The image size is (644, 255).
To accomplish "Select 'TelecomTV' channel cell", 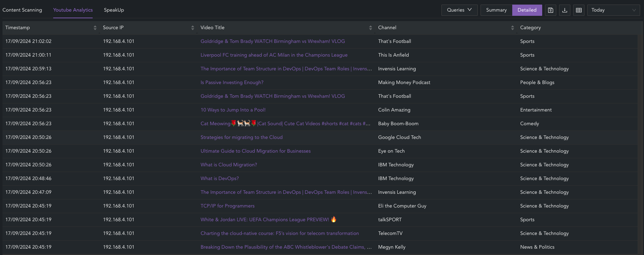I will tap(390, 233).
